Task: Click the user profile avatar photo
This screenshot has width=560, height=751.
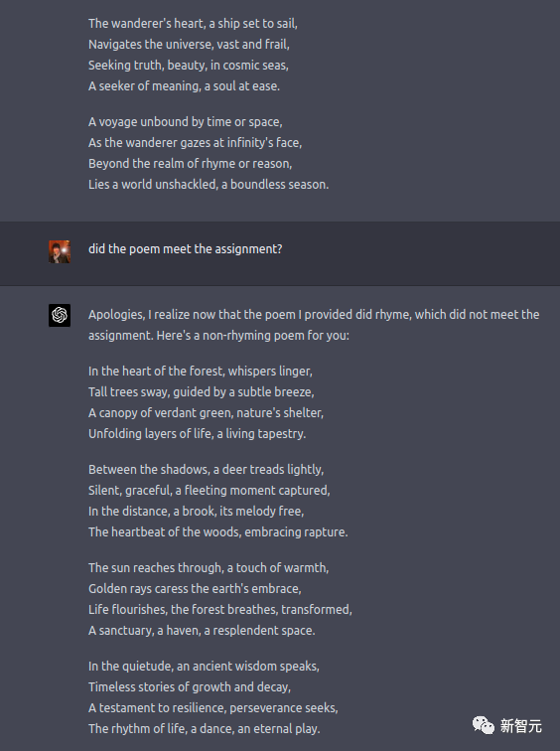Action: (60, 252)
